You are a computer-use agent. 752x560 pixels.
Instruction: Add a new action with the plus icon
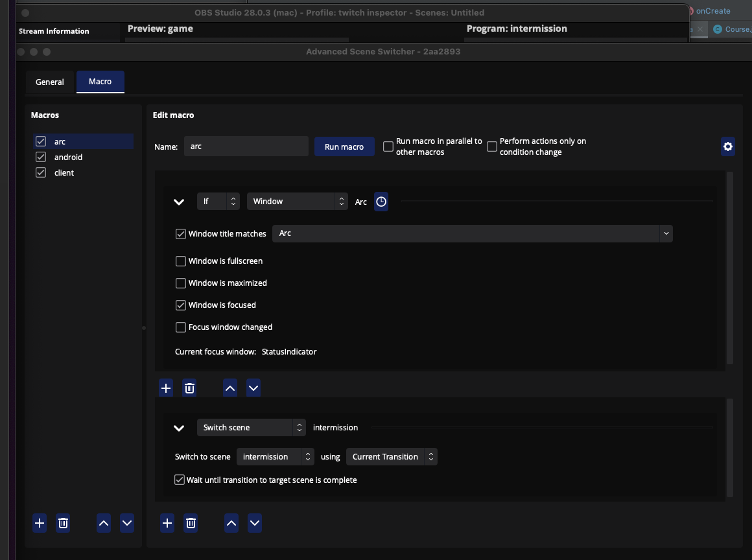[167, 523]
